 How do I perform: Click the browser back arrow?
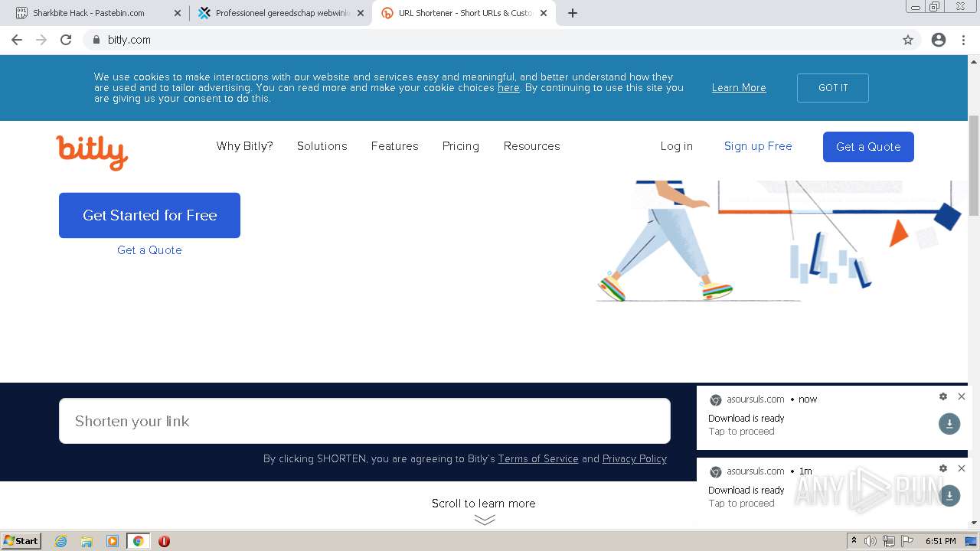click(x=17, y=40)
